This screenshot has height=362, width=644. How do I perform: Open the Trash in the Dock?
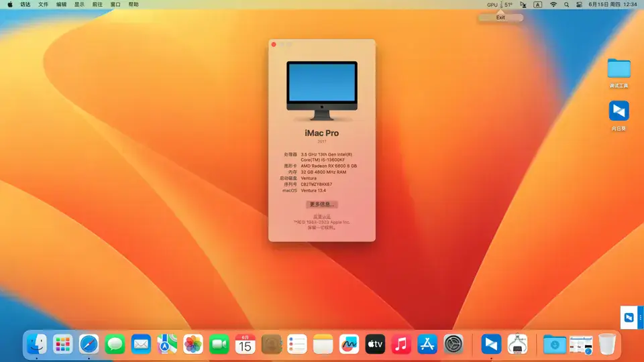coord(607,344)
